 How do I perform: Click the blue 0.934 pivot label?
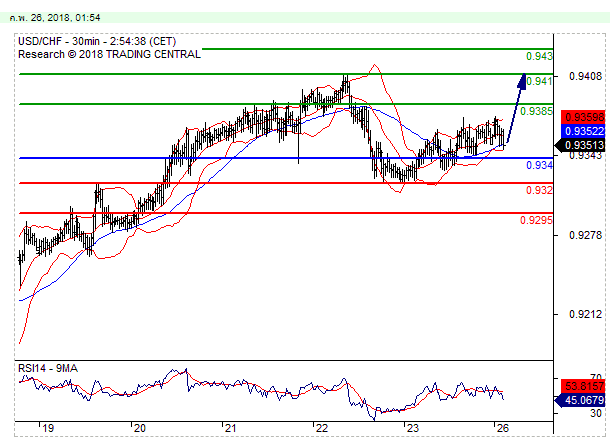539,165
